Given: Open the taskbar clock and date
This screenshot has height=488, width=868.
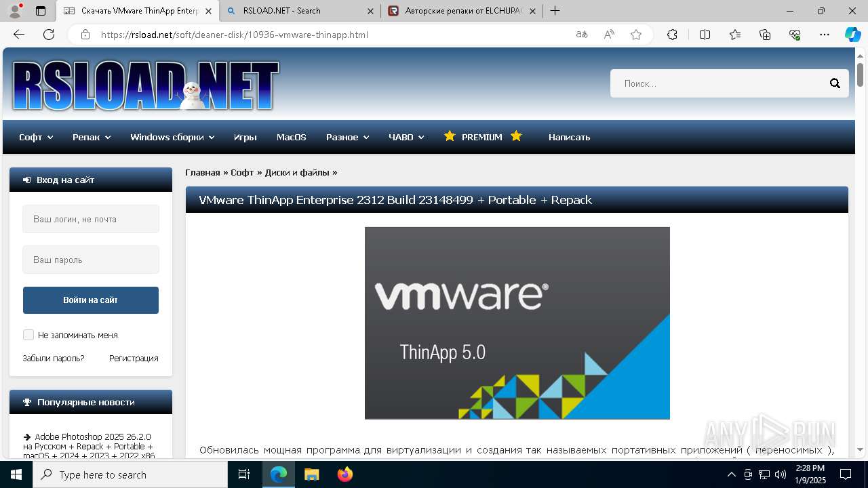Looking at the screenshot, I should coord(810,474).
